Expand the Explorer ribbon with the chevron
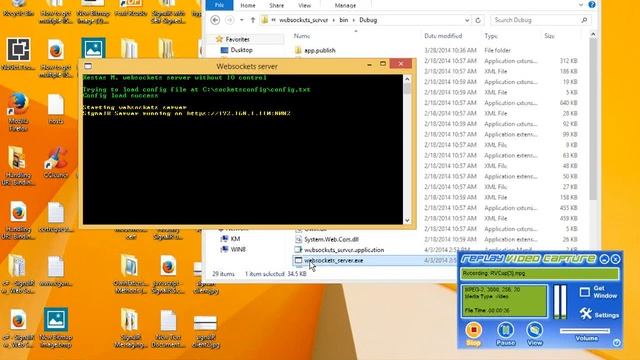 pyautogui.click(x=581, y=5)
